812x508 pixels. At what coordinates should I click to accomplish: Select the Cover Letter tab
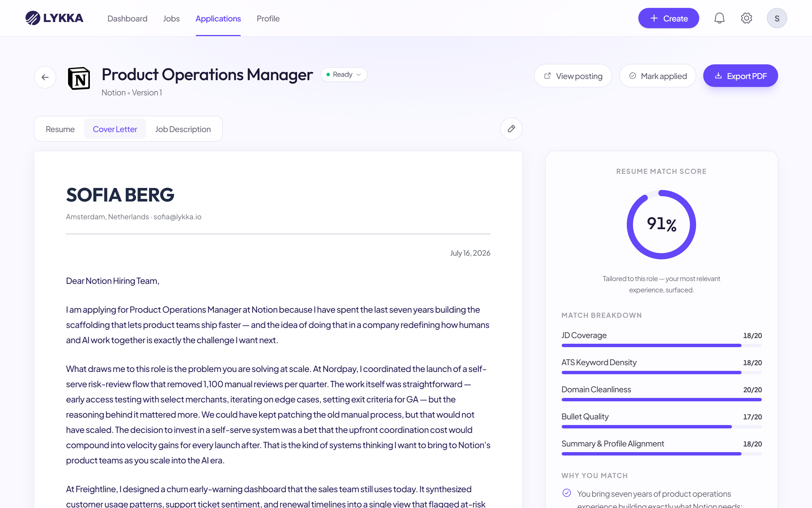115,129
